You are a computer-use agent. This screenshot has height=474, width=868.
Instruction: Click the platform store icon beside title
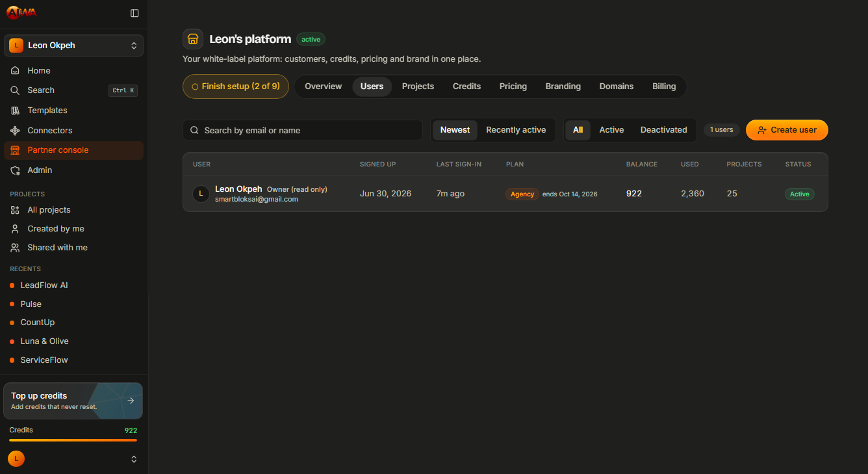[x=193, y=39]
